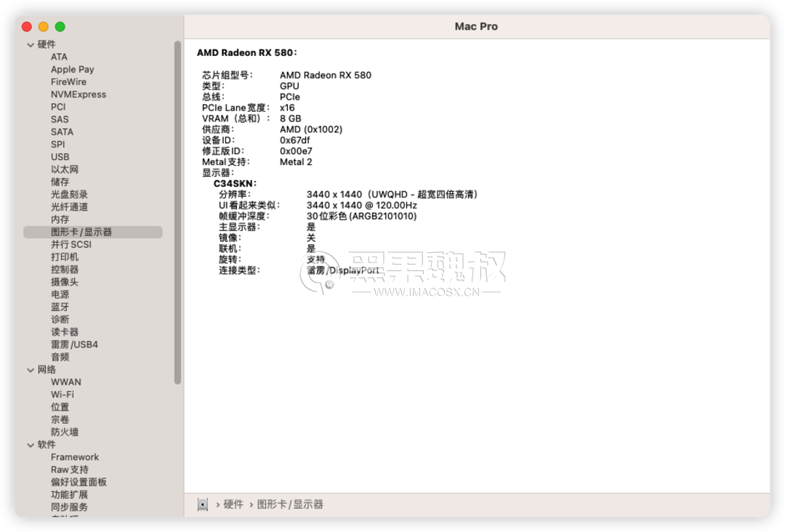Select SATA in the sidebar

[x=62, y=132]
